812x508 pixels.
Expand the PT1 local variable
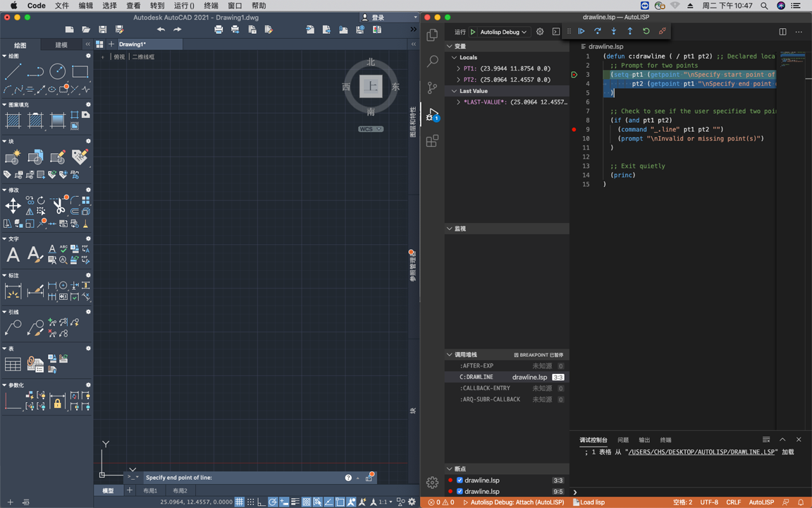point(458,68)
